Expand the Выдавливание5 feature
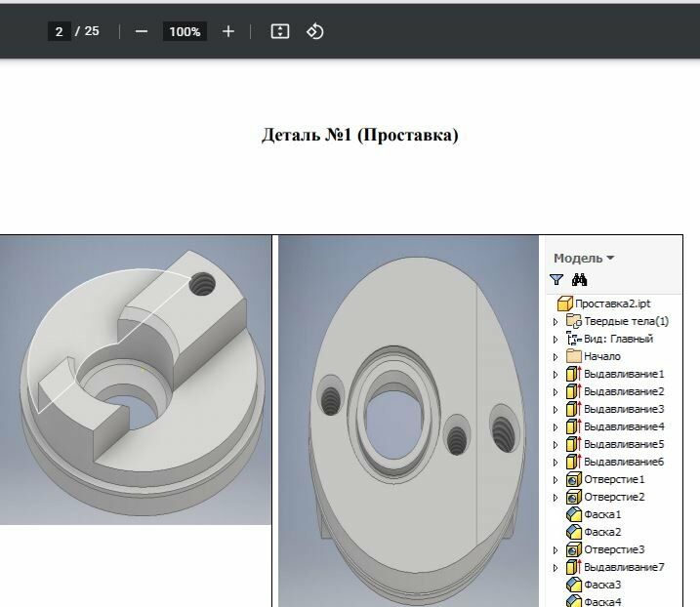 (x=556, y=445)
